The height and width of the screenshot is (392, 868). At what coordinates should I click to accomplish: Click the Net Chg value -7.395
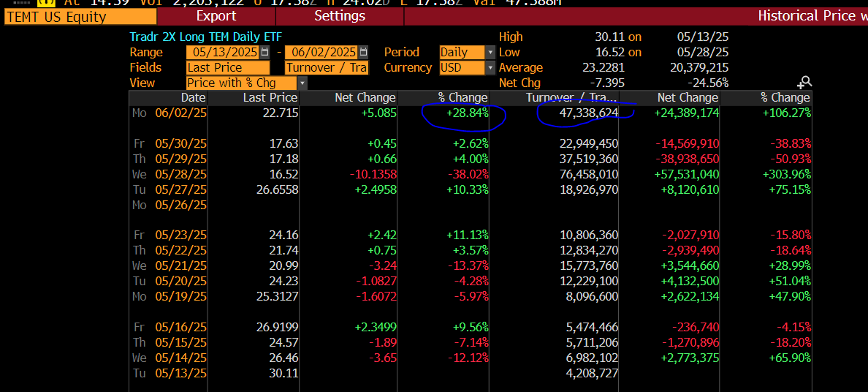point(607,83)
